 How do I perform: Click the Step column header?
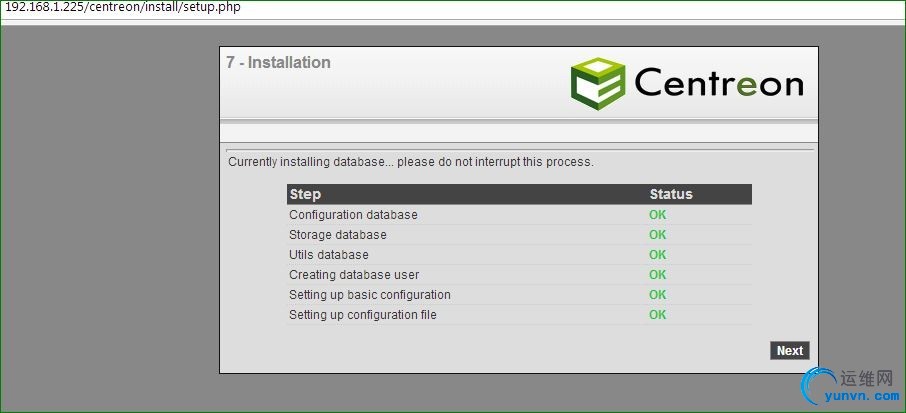click(305, 194)
